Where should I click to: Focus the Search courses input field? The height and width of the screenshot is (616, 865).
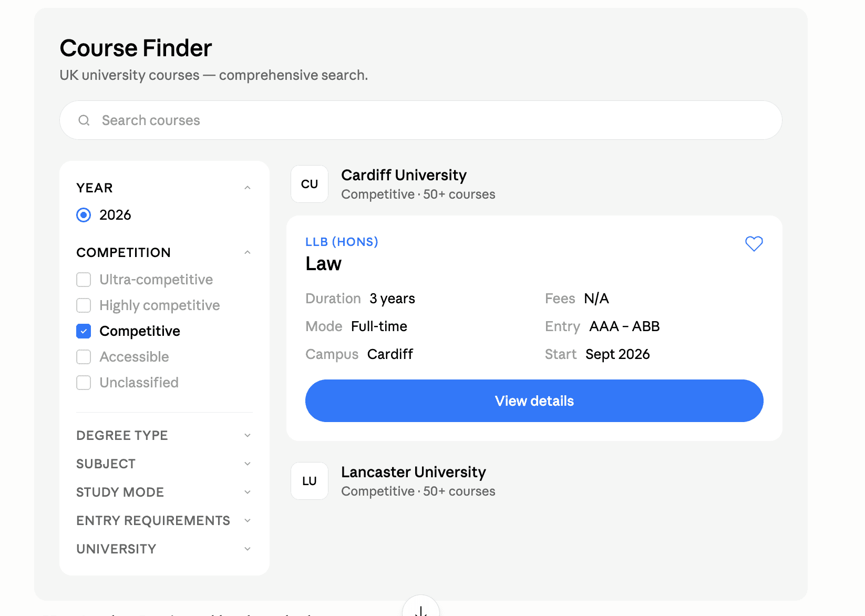(x=420, y=120)
